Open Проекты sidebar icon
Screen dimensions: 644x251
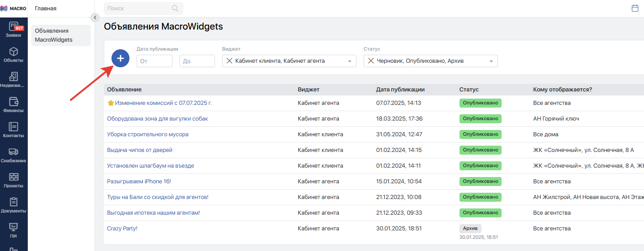click(x=13, y=180)
